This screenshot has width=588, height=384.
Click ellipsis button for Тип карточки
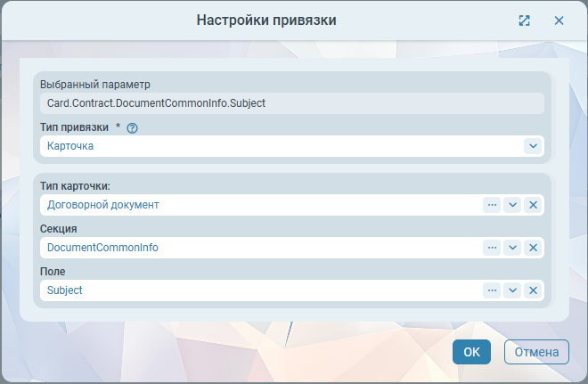pos(492,205)
